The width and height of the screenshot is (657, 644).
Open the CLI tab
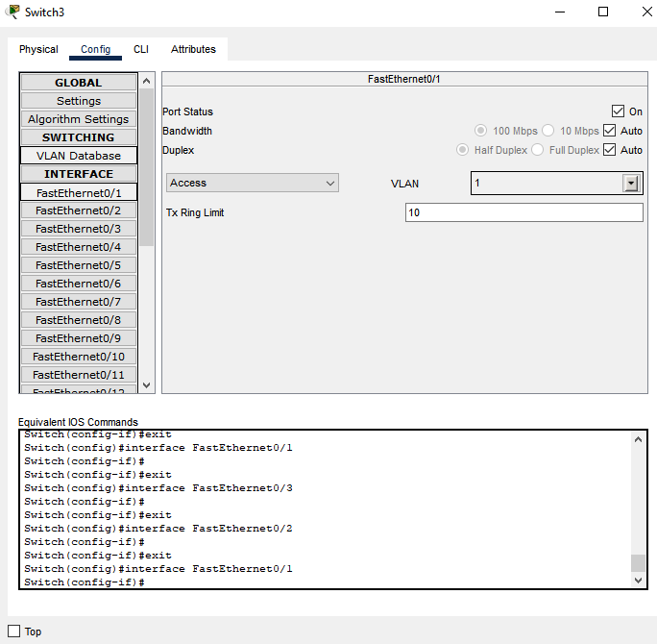tap(141, 49)
